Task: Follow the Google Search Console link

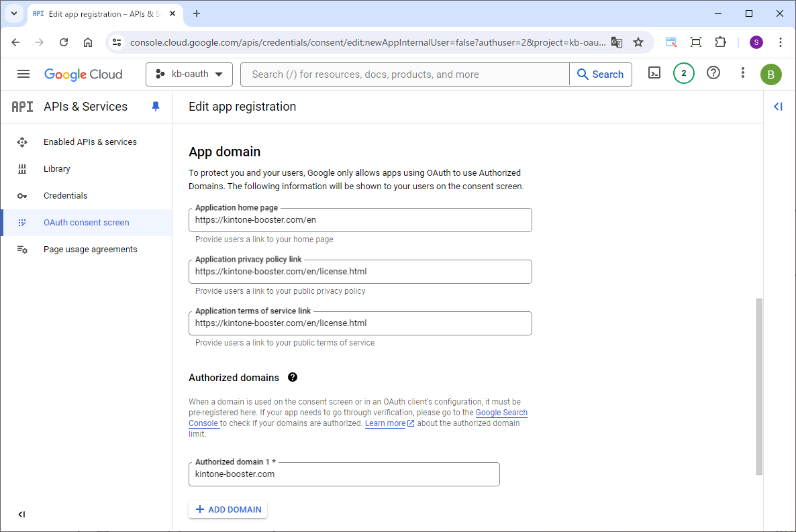Action: click(501, 413)
